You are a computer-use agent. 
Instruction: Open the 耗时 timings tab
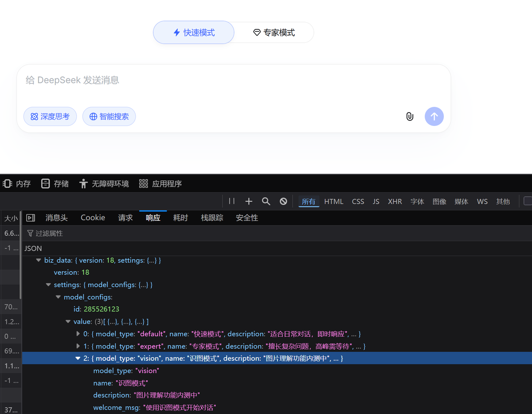tap(180, 218)
